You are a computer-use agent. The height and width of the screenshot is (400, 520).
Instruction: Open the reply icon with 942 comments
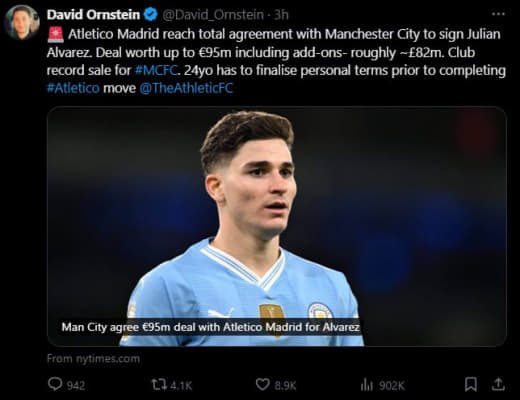pos(55,384)
